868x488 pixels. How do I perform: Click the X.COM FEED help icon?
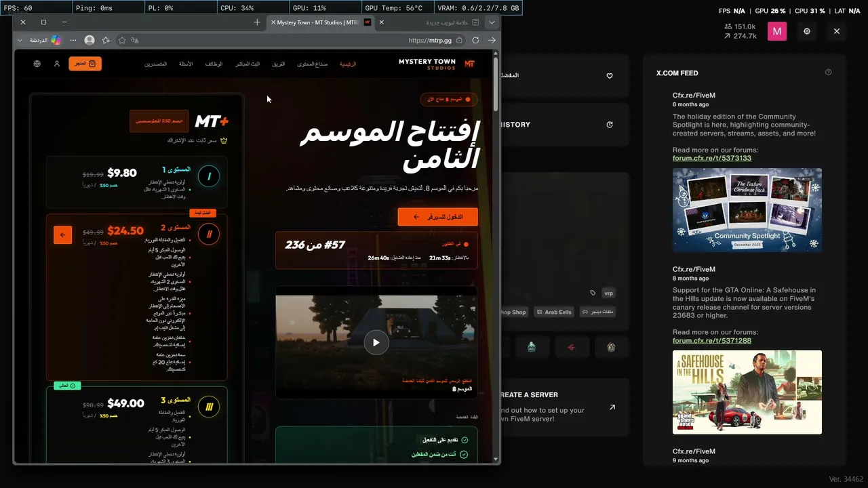[x=828, y=73]
